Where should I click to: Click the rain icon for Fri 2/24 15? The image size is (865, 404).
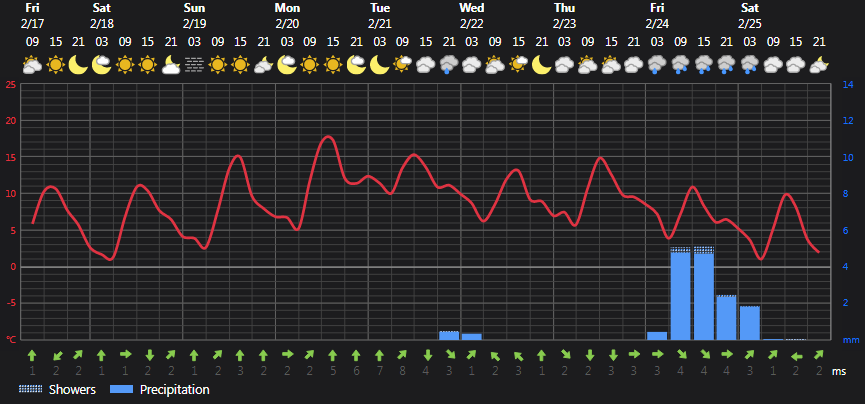click(703, 65)
